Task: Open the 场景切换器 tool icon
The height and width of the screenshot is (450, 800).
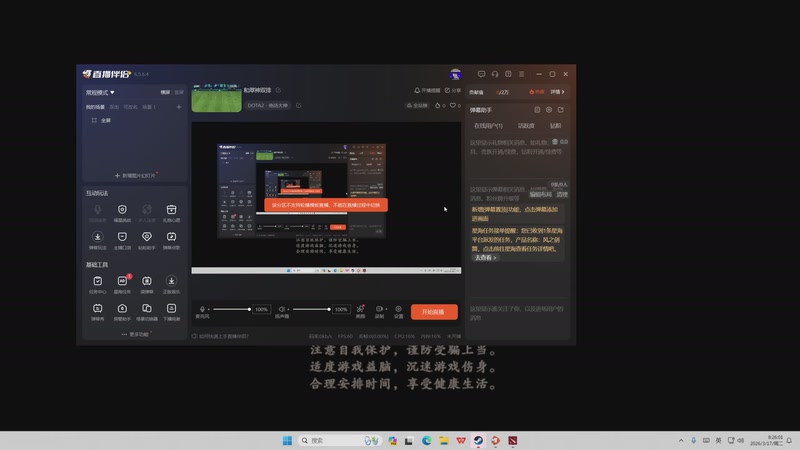Action: pos(146,308)
